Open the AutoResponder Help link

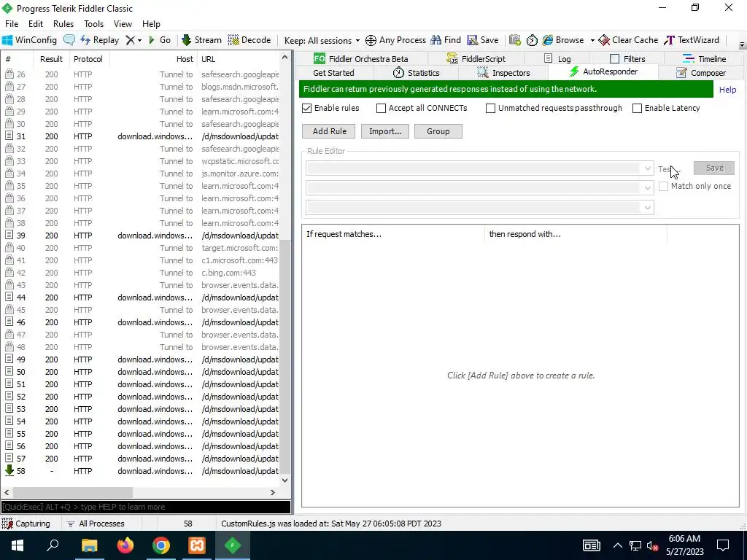point(727,90)
